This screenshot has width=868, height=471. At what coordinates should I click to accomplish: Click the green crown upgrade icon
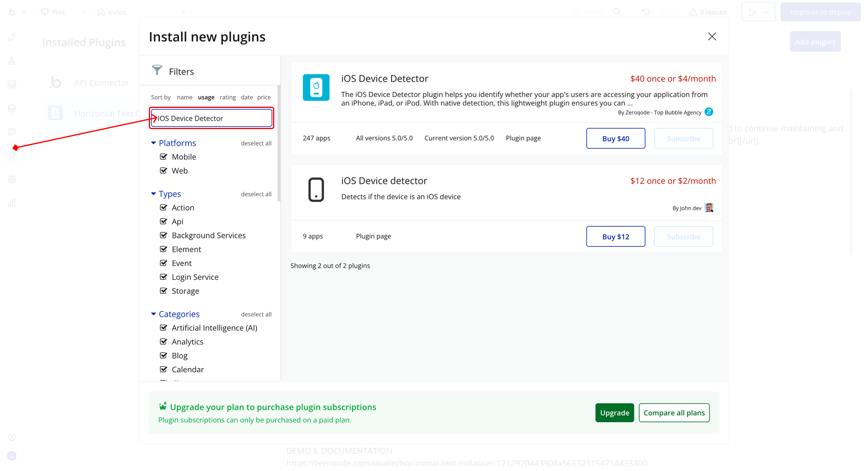tap(163, 406)
